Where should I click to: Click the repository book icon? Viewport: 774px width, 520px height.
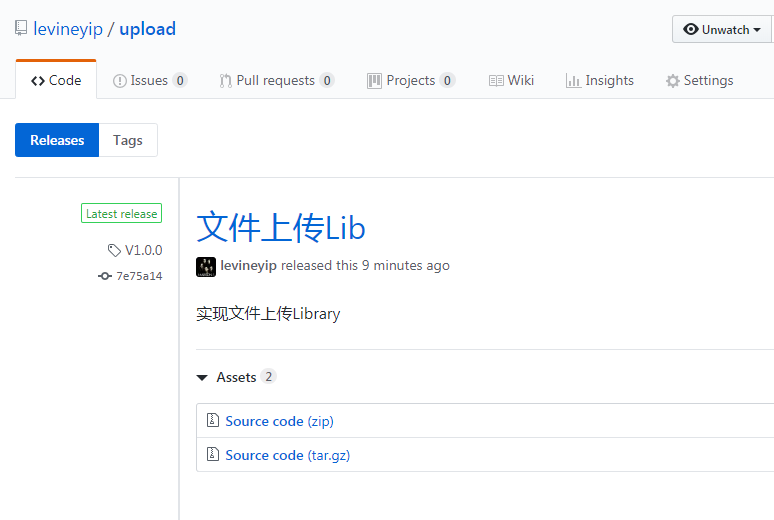click(21, 28)
